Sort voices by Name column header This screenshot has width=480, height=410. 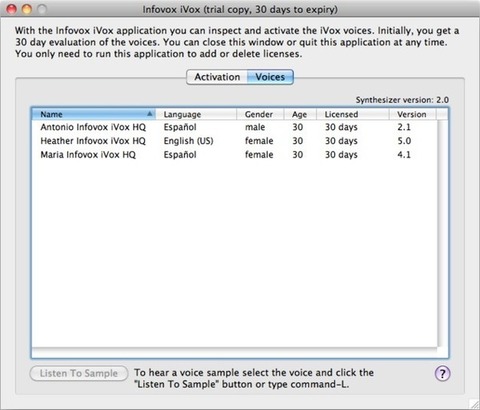tap(94, 114)
